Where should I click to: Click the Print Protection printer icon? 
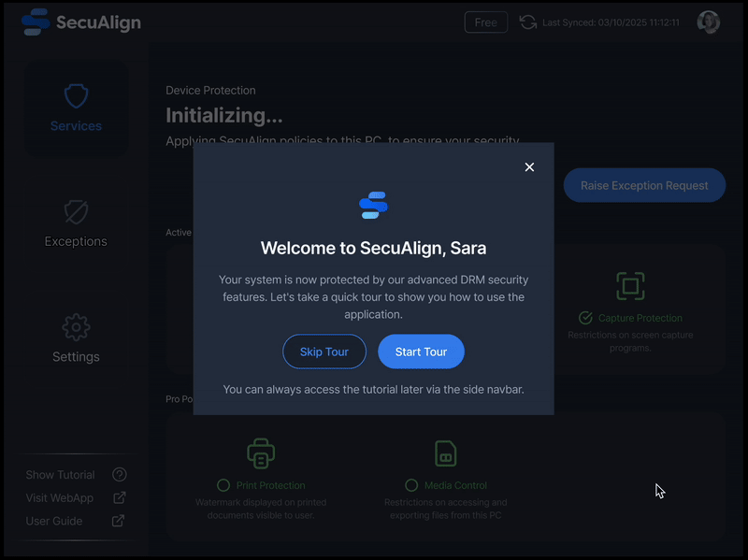click(261, 453)
